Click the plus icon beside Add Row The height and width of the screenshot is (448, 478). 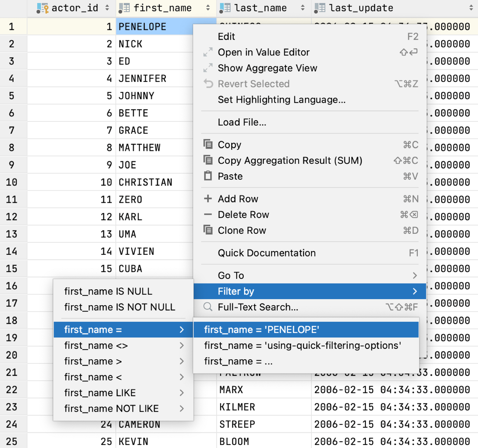point(208,199)
